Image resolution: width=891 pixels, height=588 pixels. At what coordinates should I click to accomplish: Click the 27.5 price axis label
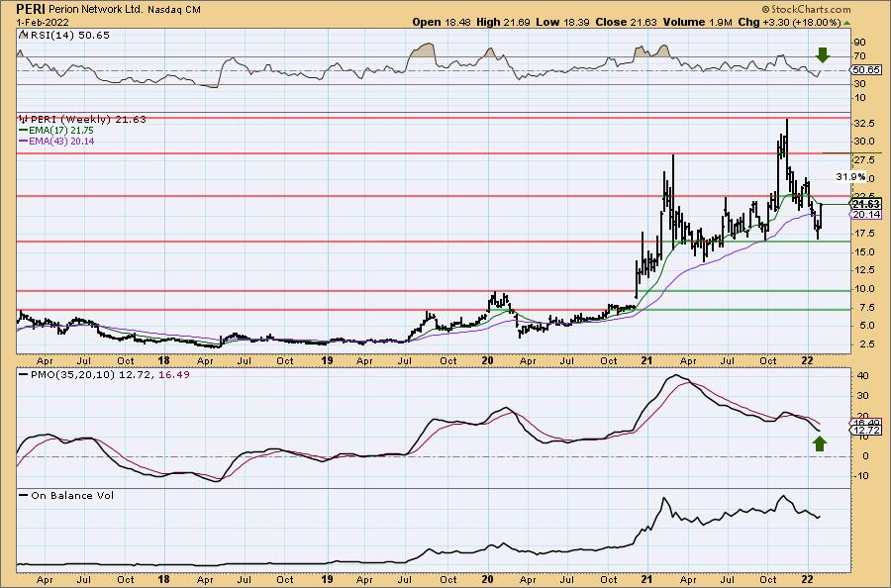point(863,159)
